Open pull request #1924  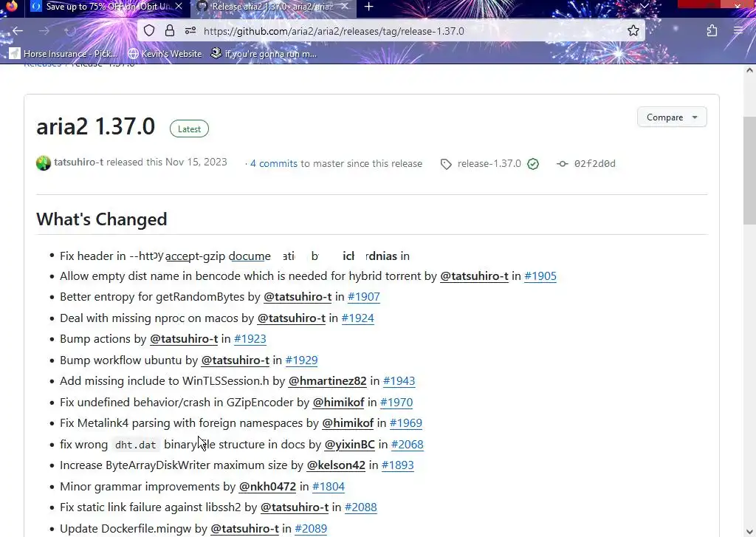(x=357, y=318)
